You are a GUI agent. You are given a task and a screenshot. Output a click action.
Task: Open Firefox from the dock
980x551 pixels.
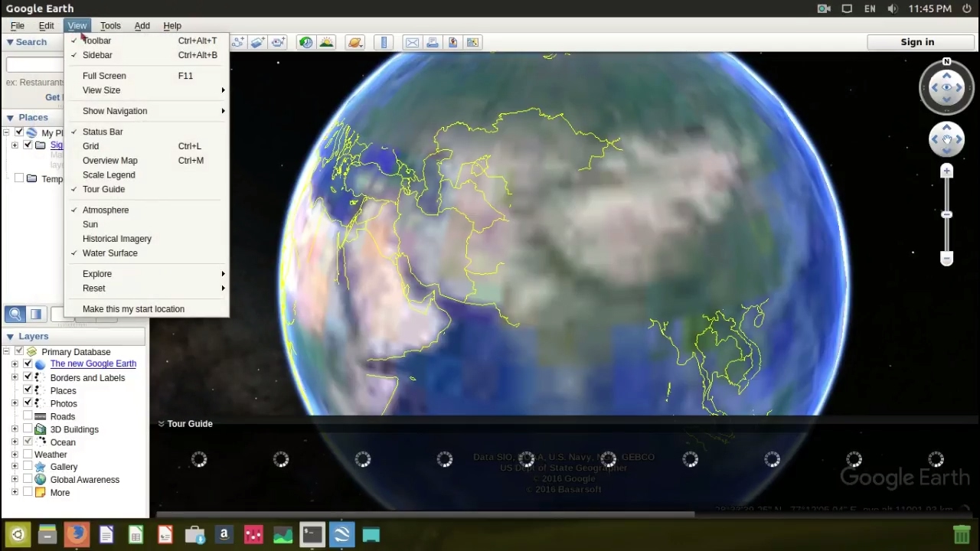click(x=77, y=534)
